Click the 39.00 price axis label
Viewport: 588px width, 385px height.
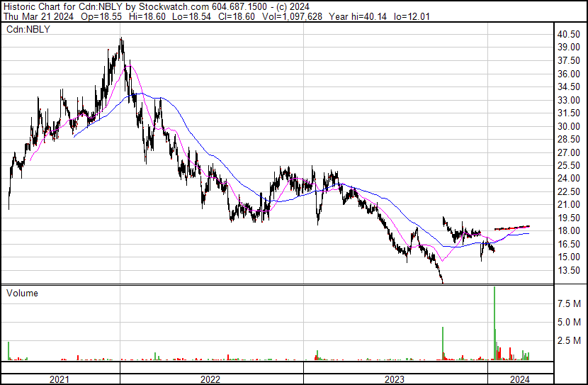[x=569, y=48]
